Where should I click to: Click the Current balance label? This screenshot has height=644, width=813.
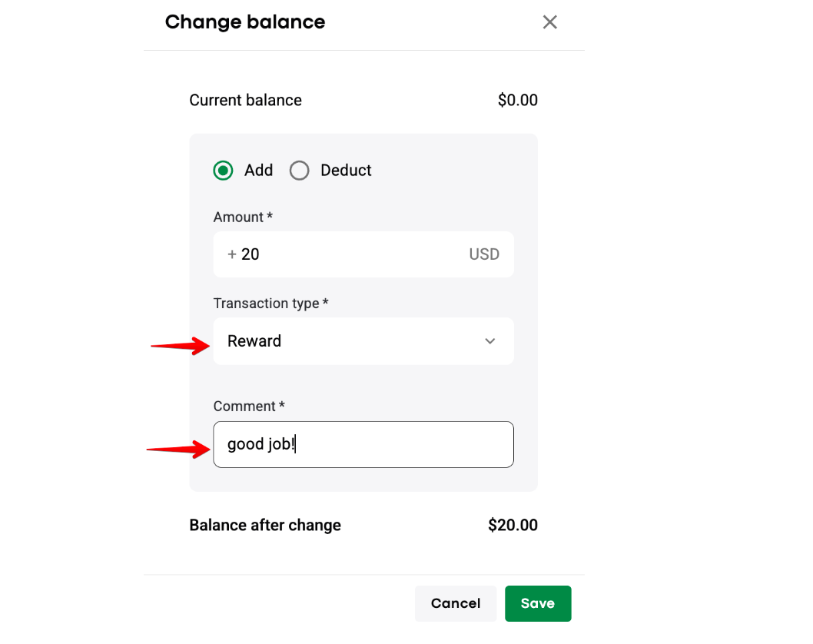click(245, 101)
